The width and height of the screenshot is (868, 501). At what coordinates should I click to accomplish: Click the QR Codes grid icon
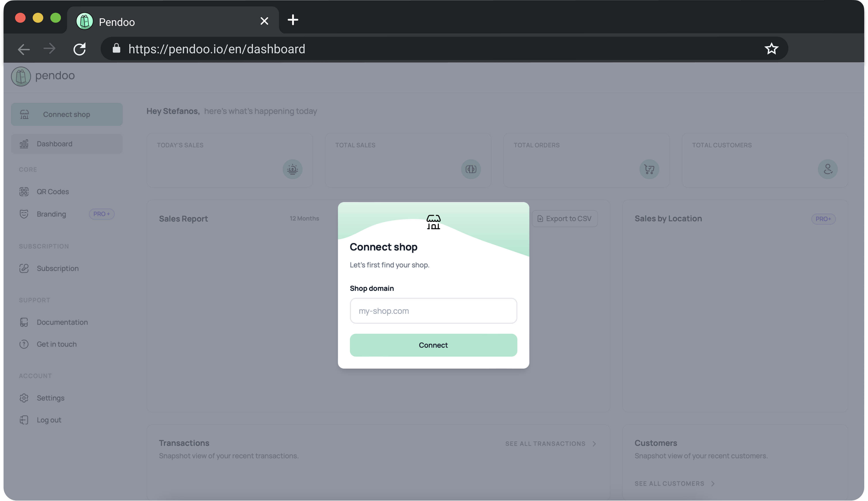tap(24, 192)
